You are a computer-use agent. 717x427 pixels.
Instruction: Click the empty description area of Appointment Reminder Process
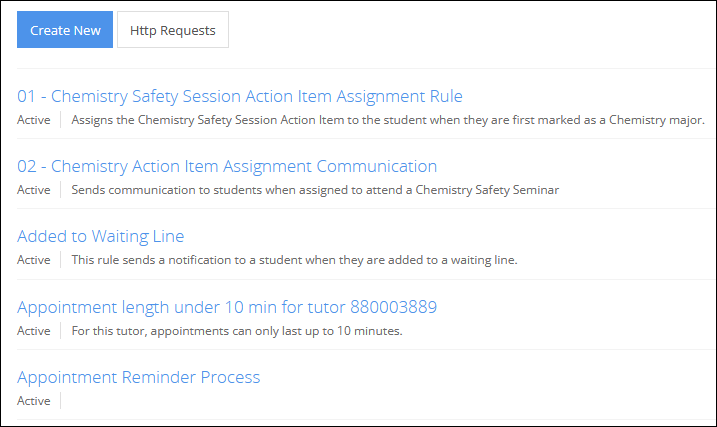point(200,401)
